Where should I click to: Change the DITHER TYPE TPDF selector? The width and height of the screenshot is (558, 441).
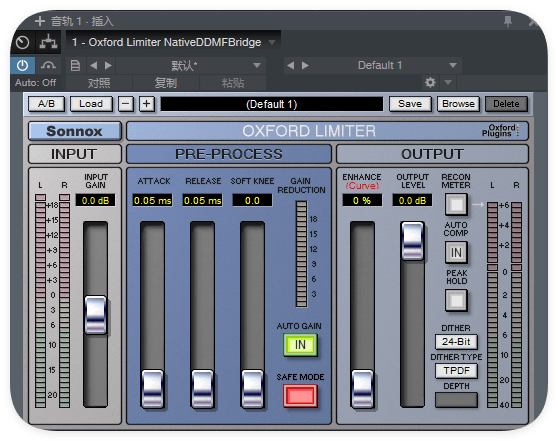(456, 371)
